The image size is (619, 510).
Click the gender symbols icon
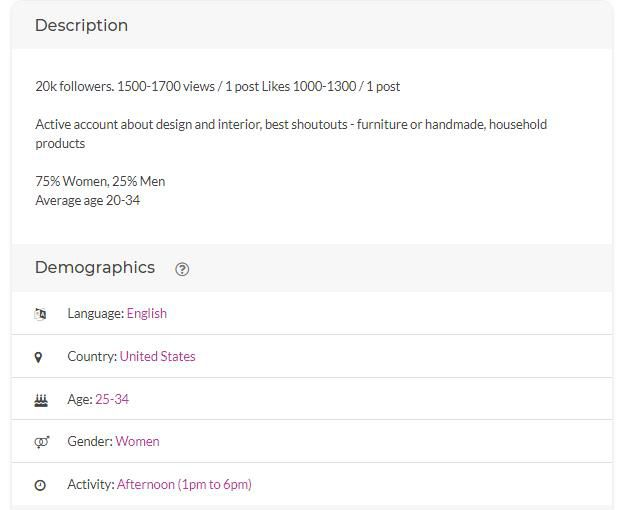[x=41, y=442]
